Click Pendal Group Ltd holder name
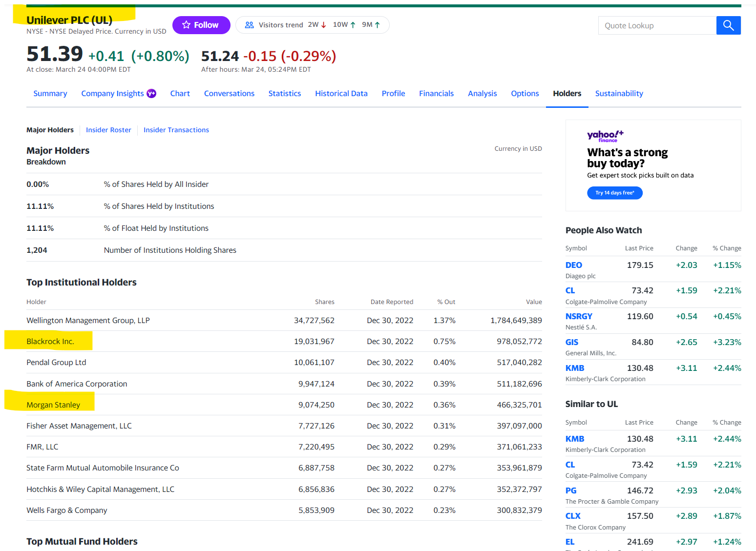Screen dimensions: 756x551 point(56,362)
